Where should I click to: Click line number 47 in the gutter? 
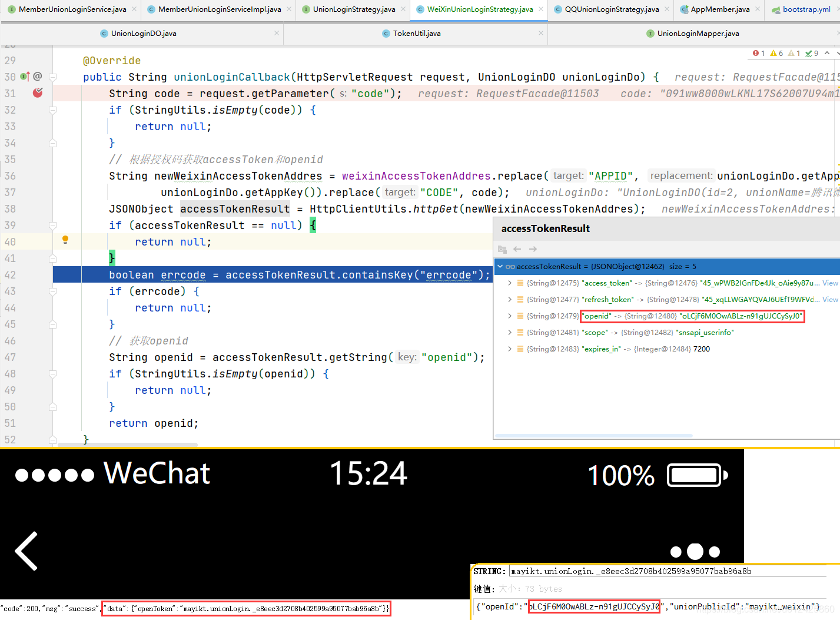[x=10, y=357]
